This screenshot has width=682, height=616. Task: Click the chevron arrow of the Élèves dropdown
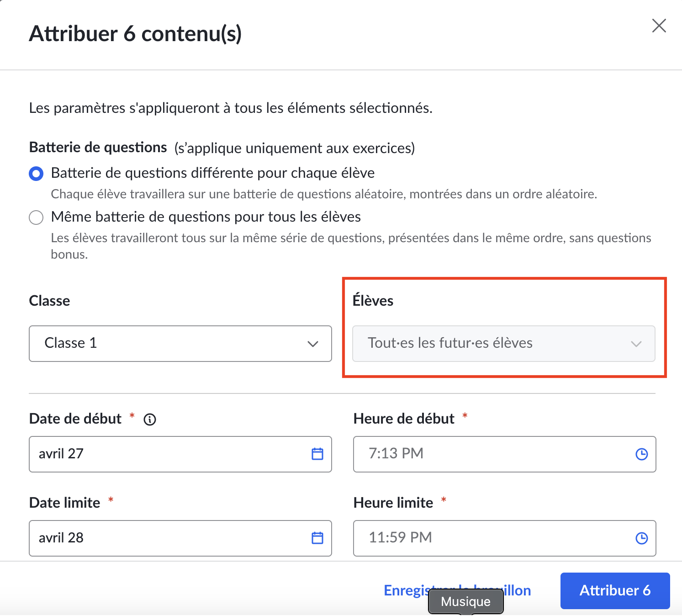coord(636,344)
